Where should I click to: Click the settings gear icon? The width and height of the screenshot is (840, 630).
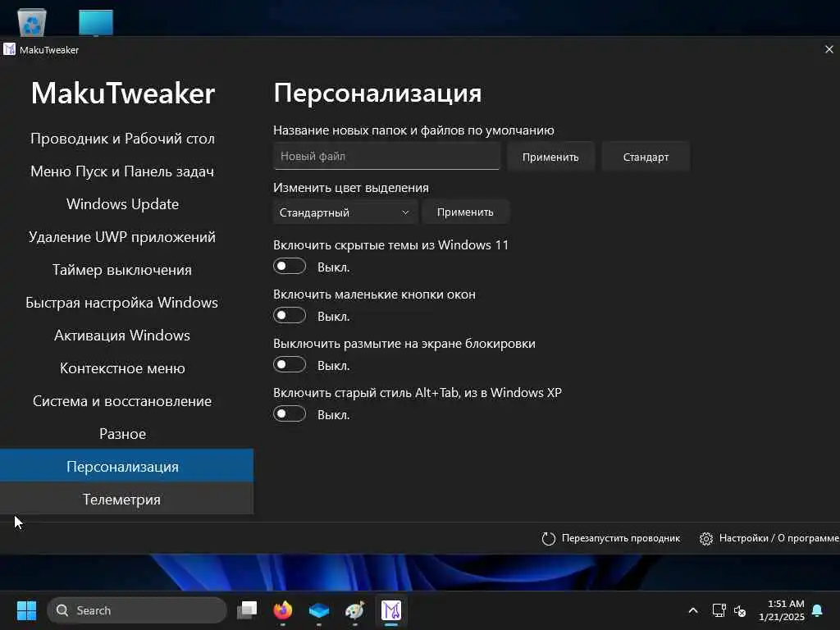click(706, 538)
